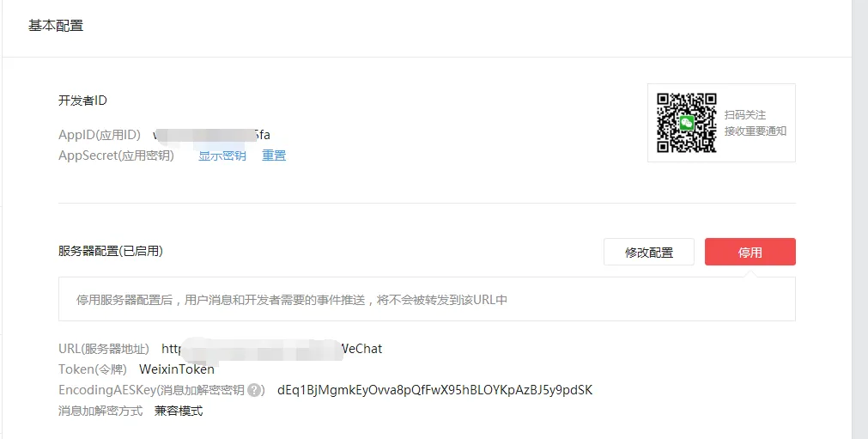Click the 扫码关注 text beside QR code
Viewport: 868px width, 439px height.
point(745,114)
